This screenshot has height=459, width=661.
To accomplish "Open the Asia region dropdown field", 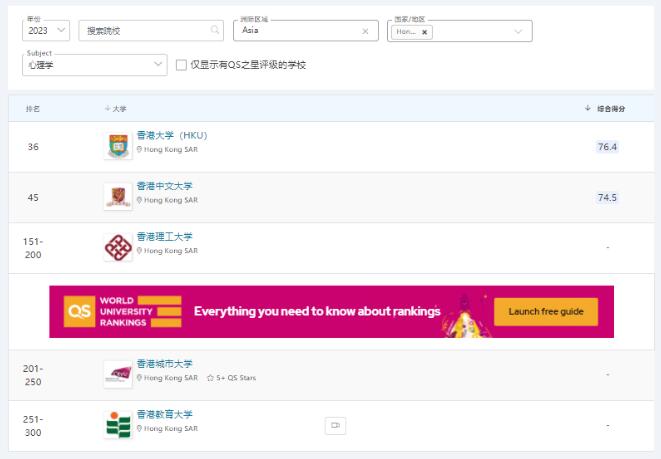I will pyautogui.click(x=306, y=30).
